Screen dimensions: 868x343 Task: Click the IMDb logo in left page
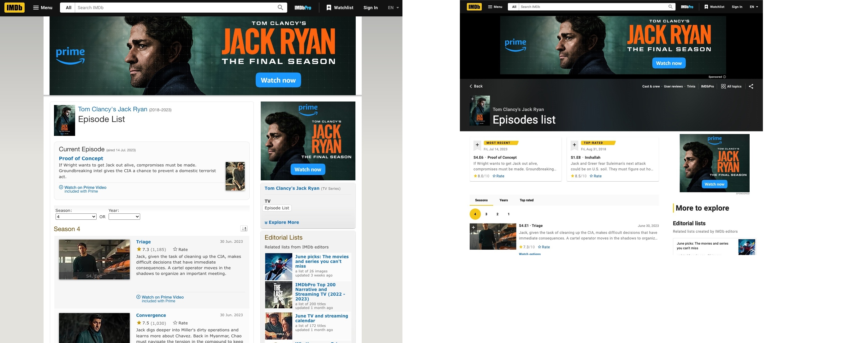15,7
